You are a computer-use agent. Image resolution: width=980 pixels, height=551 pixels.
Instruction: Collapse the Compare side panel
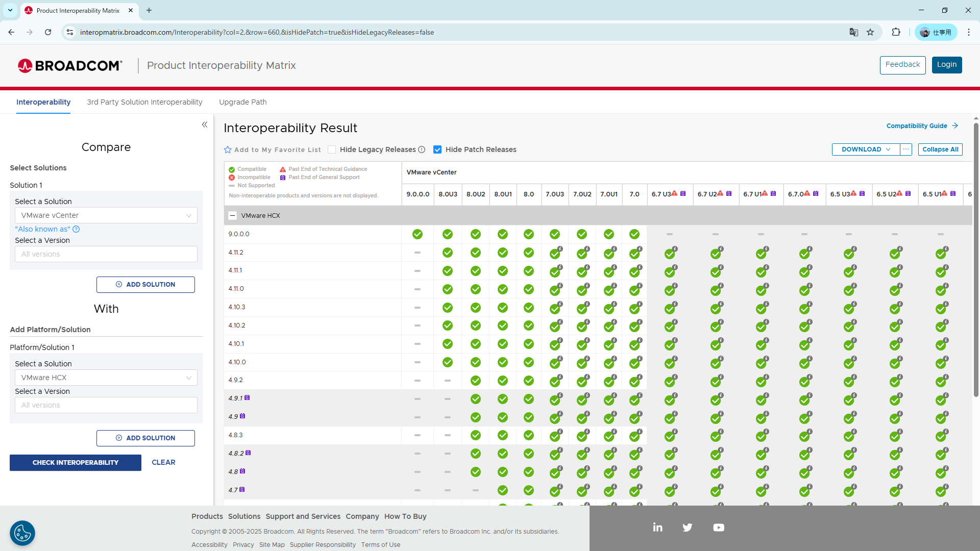click(205, 124)
